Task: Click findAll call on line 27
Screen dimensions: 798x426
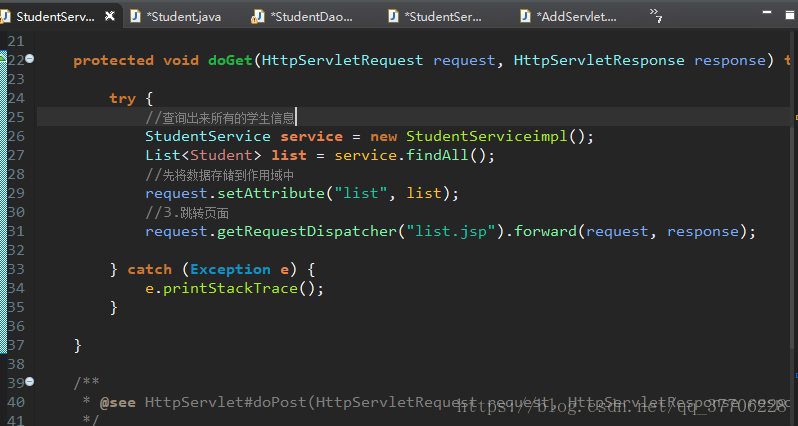Action: (x=437, y=155)
